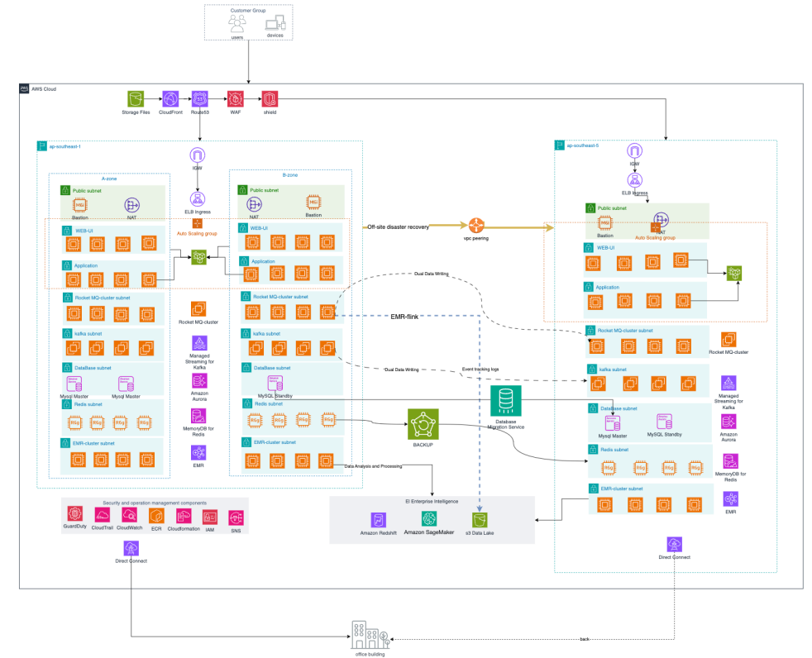
Task: Select the Bastion icon in A-zone
Action: coord(79,206)
